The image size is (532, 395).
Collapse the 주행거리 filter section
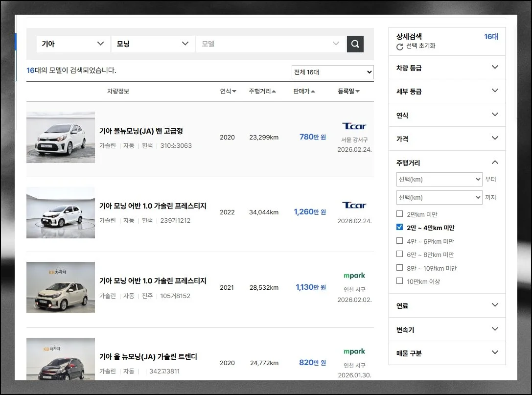pyautogui.click(x=495, y=163)
